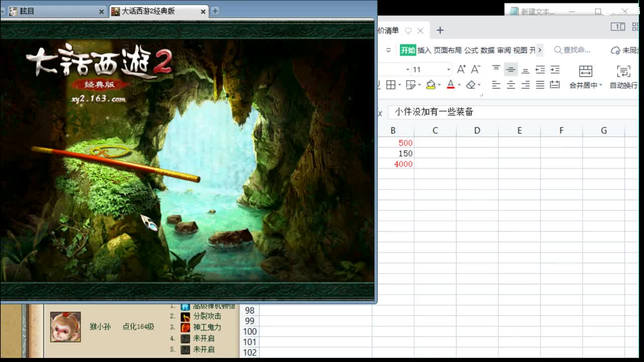Select column F header

(x=561, y=131)
